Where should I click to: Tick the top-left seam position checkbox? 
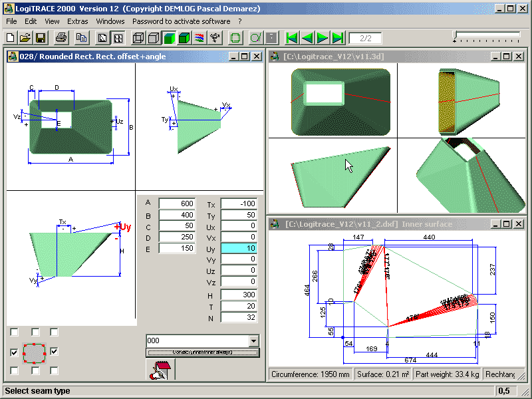[14, 332]
